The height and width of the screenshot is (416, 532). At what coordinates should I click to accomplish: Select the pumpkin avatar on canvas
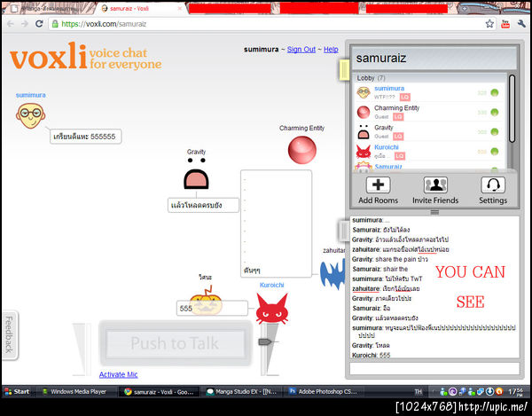206,301
